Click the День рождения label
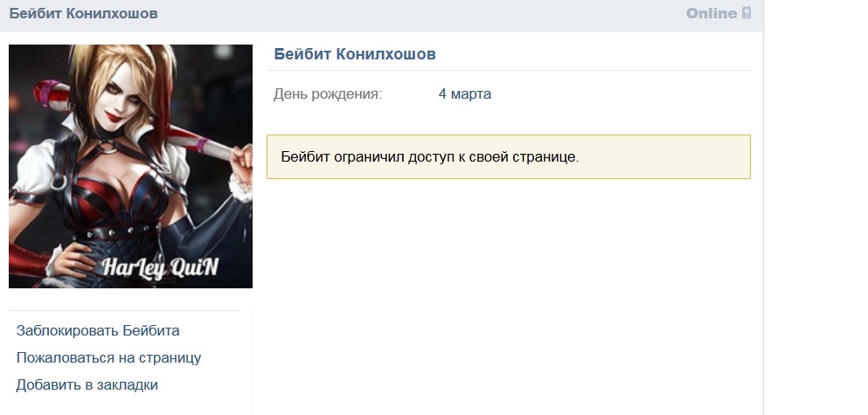The image size is (868, 415). (x=328, y=94)
